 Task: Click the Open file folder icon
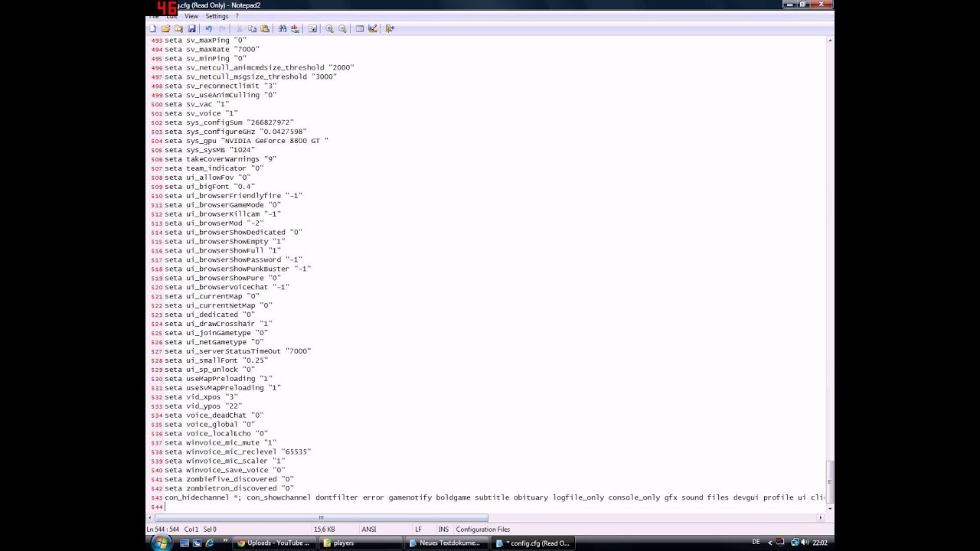165,28
